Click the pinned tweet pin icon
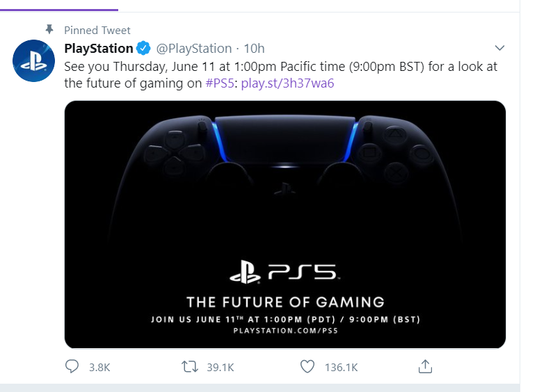The width and height of the screenshot is (537, 392). pos(49,30)
